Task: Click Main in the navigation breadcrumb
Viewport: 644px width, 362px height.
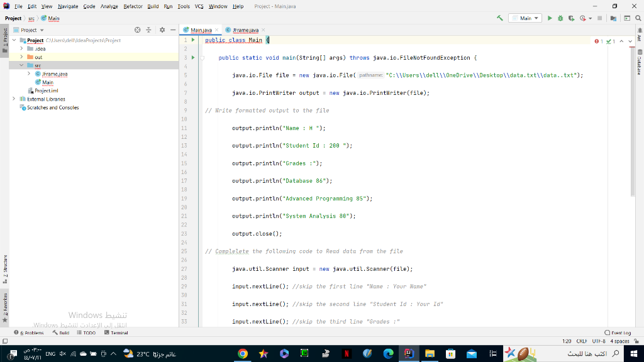Action: tap(53, 18)
